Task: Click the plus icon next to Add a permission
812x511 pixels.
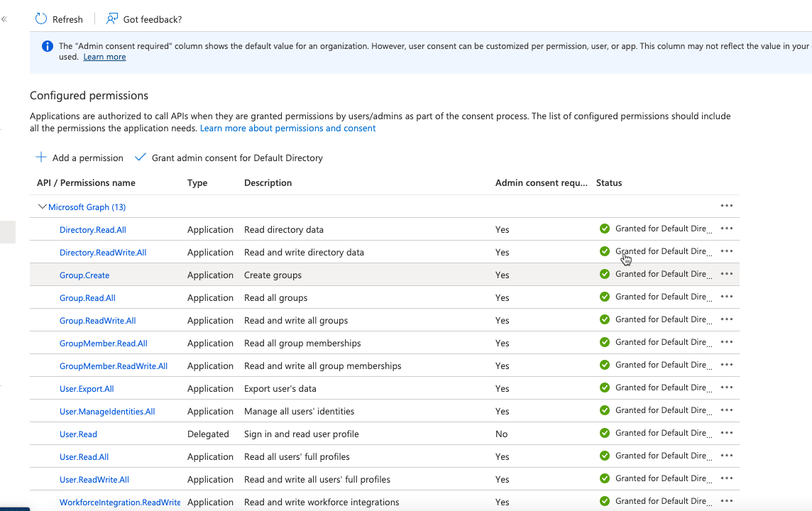Action: (x=39, y=158)
